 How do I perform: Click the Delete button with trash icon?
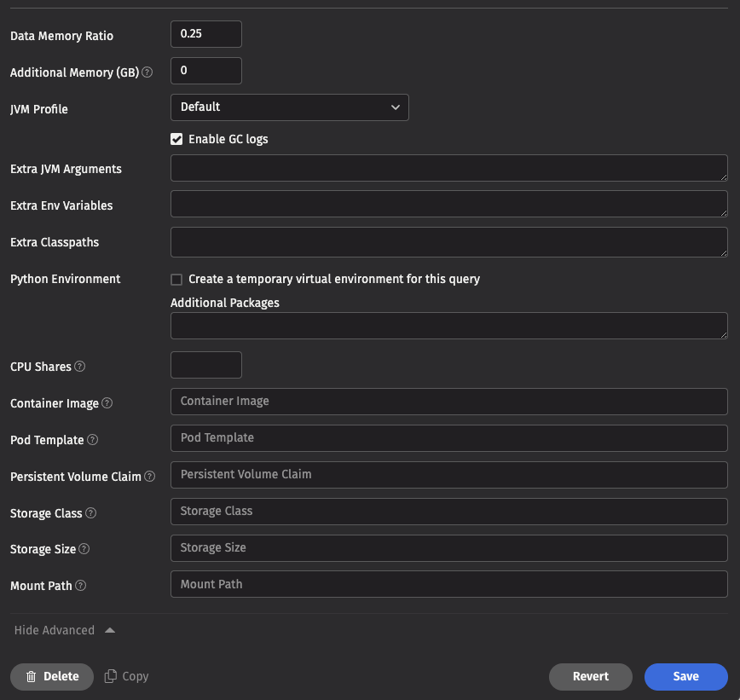[x=52, y=676]
